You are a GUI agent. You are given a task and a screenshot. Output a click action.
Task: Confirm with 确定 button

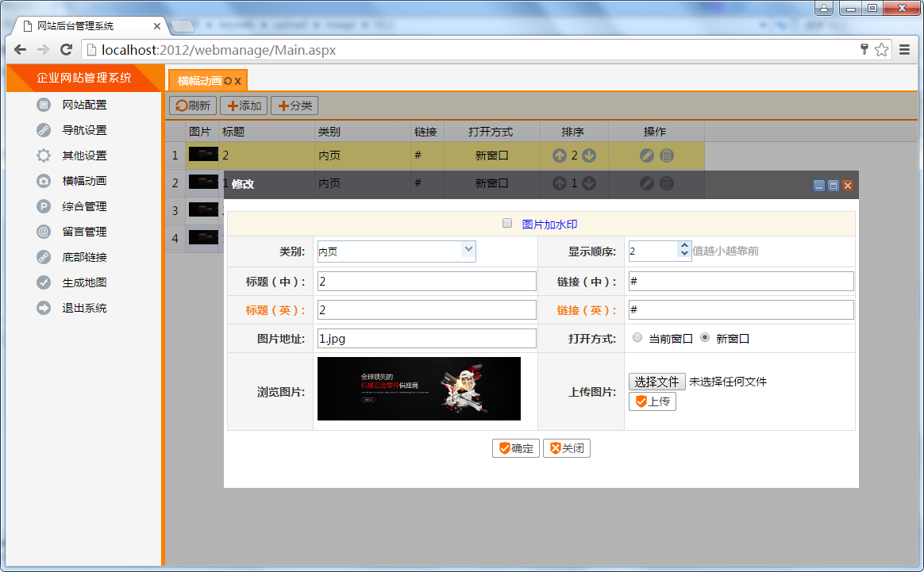pos(516,448)
